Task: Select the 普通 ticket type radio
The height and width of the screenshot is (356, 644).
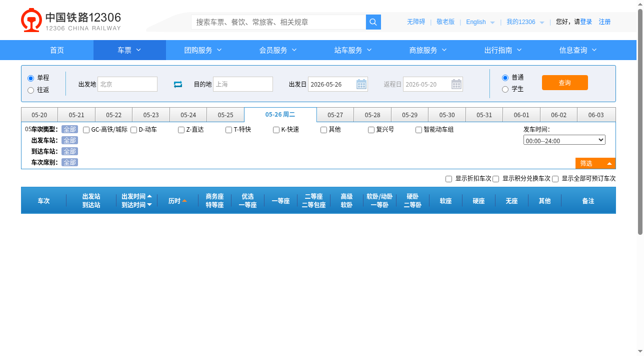Action: coord(505,78)
